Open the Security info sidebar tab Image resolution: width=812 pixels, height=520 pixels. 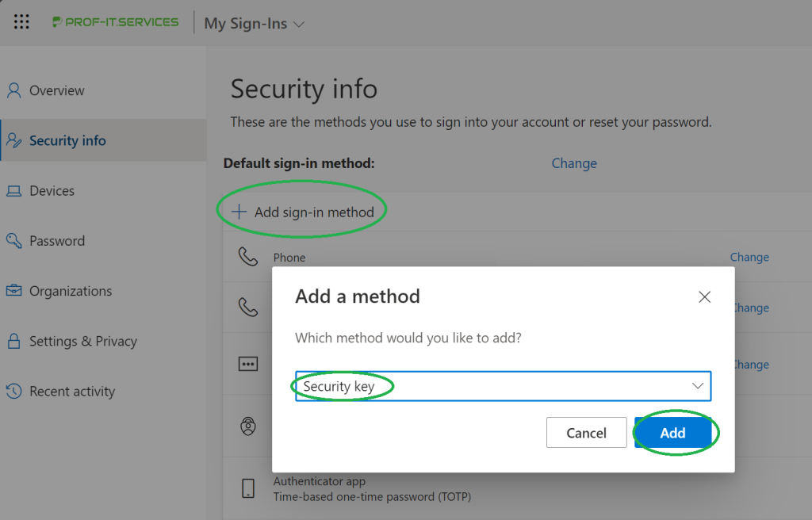pos(67,141)
